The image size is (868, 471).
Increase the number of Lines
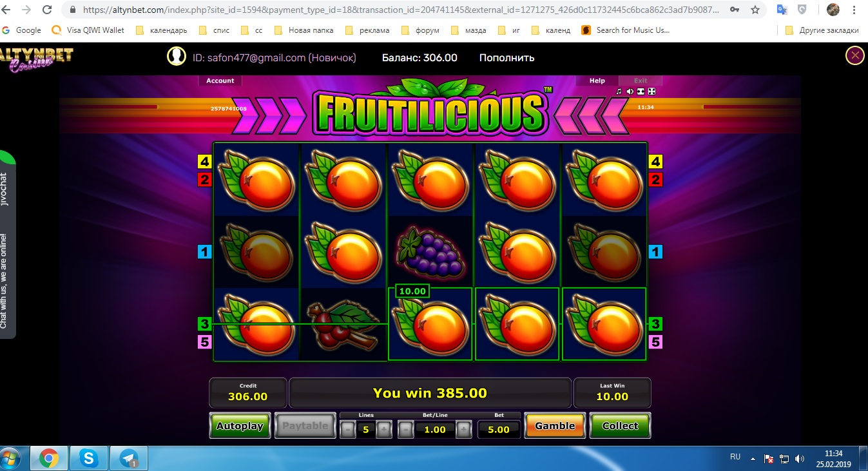pyautogui.click(x=384, y=430)
